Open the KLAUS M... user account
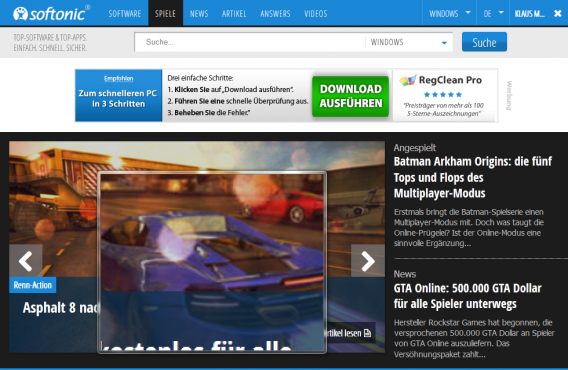568x370 pixels. [529, 13]
